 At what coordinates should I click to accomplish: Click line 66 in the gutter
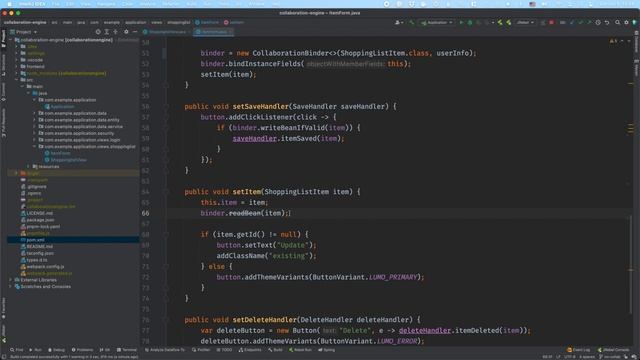tap(146, 213)
